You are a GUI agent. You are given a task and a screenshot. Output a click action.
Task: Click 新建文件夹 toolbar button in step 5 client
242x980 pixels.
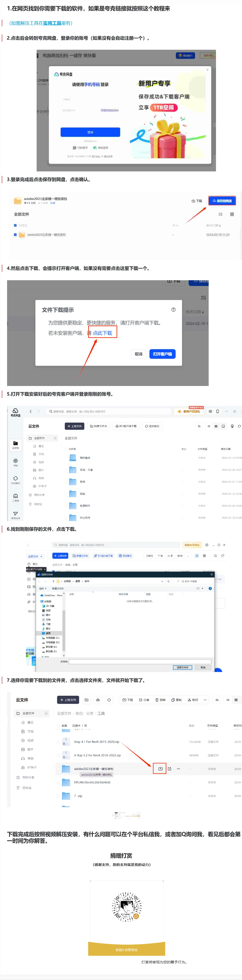point(99,426)
